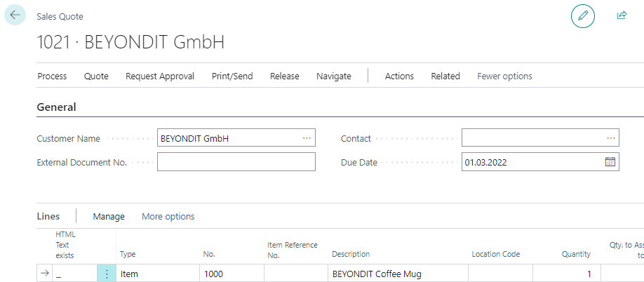Viewport: 644px width, 282px height.
Task: Click the three-dot row options icon
Action: [x=107, y=274]
